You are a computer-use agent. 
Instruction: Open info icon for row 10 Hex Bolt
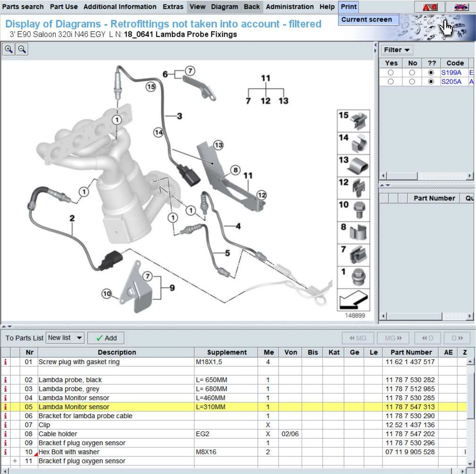coord(5,452)
